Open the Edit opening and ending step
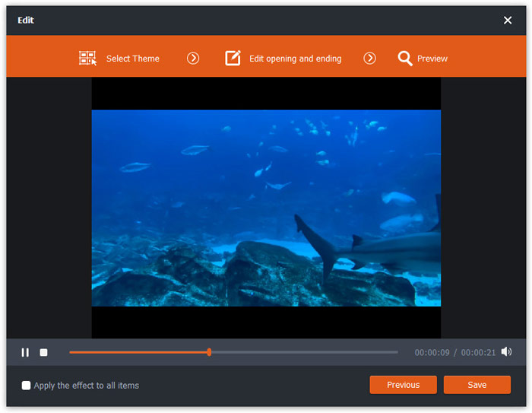 click(x=295, y=59)
